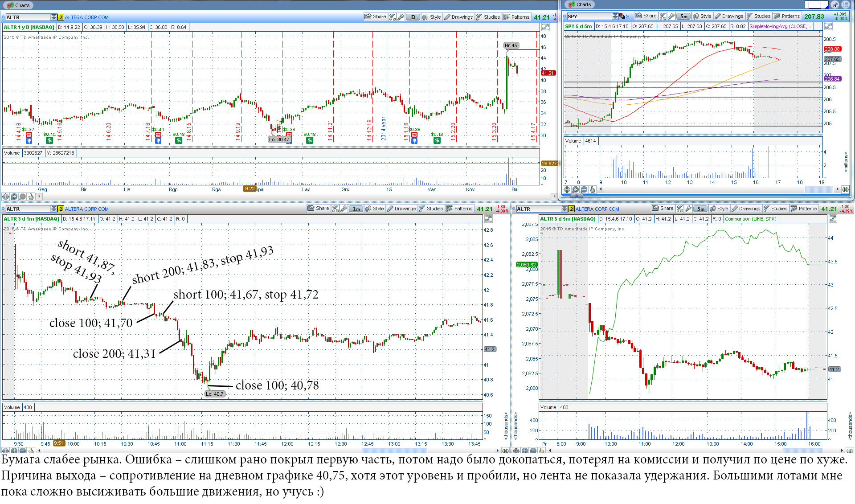Click the crosshair cursor tool under daily chart
This screenshot has height=504, width=855.
click(x=5, y=197)
